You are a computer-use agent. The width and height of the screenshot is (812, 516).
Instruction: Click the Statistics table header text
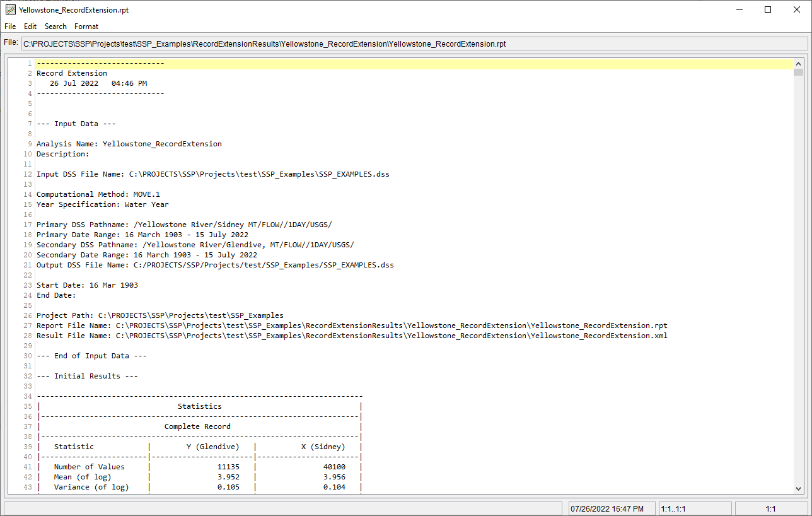199,406
